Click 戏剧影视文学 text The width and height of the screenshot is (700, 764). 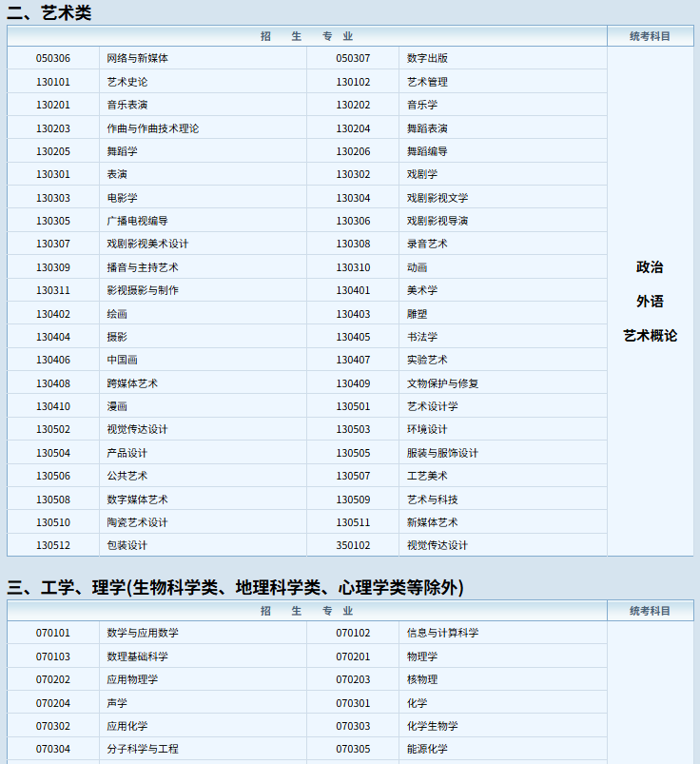(x=437, y=198)
